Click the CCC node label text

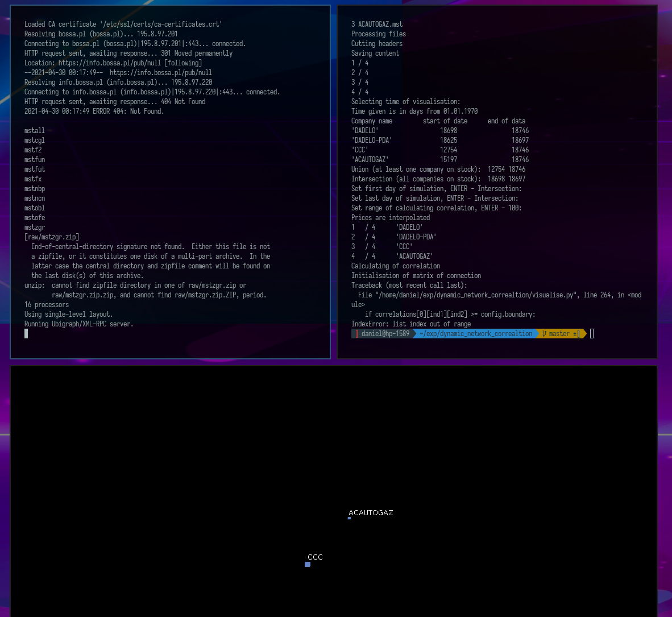(x=315, y=557)
